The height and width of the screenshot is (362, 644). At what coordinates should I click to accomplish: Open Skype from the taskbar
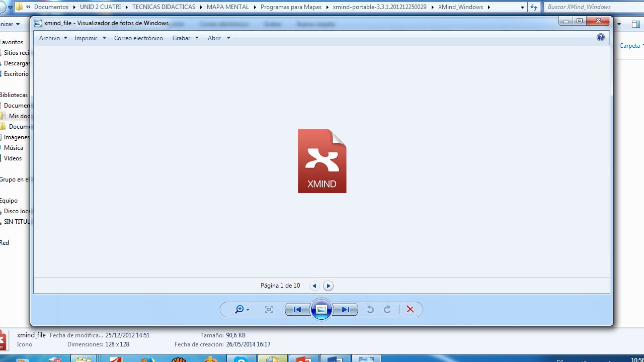point(242,359)
